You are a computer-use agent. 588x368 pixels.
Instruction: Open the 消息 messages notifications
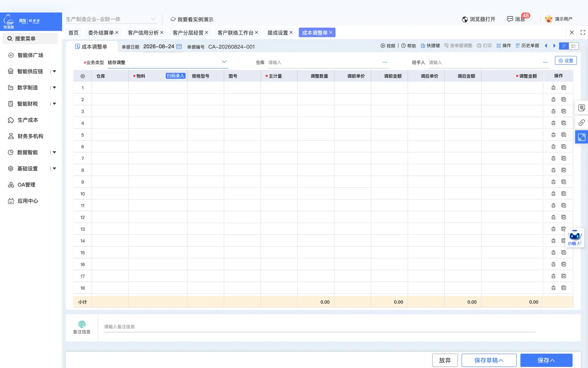tap(516, 19)
